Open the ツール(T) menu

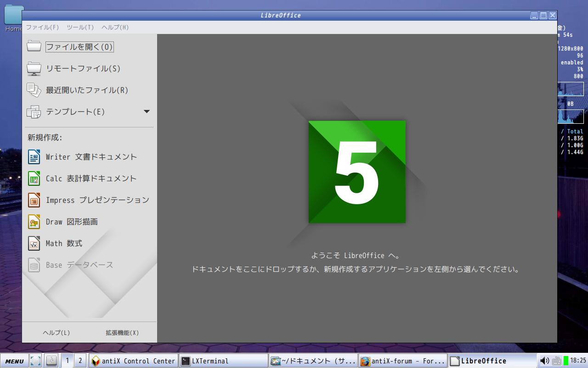pyautogui.click(x=80, y=27)
